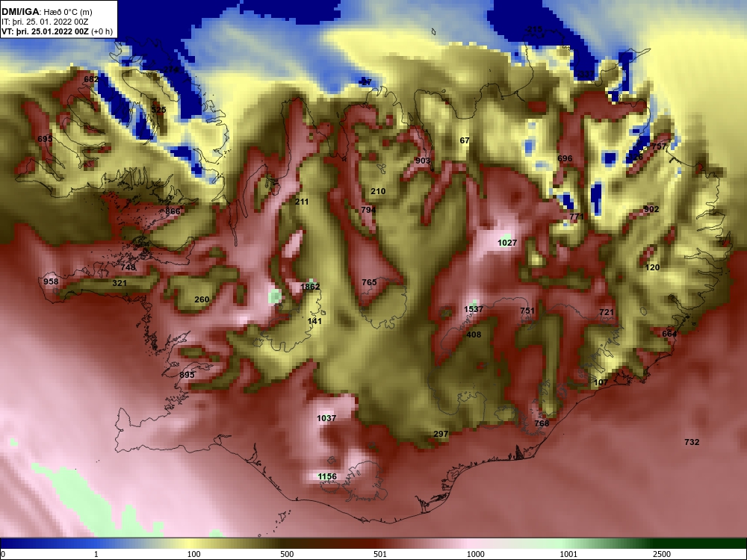
Task: Click the 0 label on the color scale
Action: tap(3, 554)
